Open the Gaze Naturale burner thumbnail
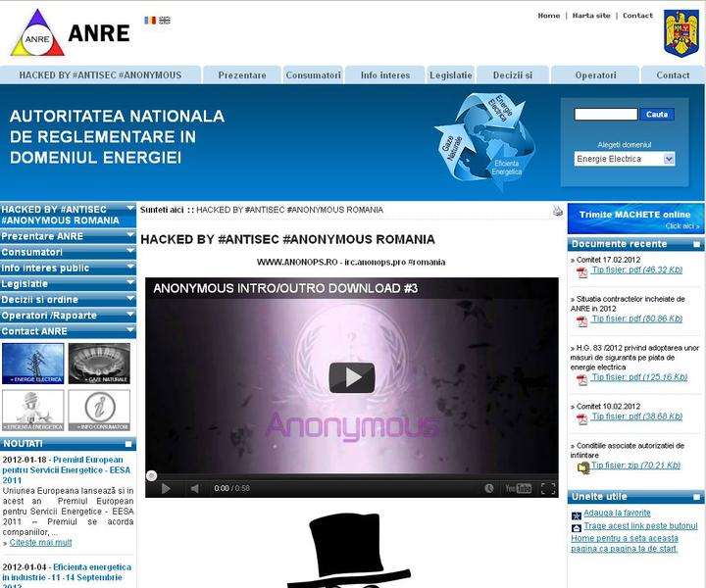Image resolution: width=706 pixels, height=588 pixels. 99,364
